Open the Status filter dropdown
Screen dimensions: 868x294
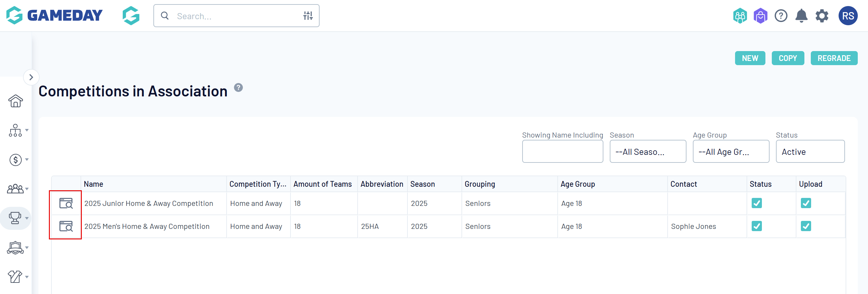pos(810,152)
